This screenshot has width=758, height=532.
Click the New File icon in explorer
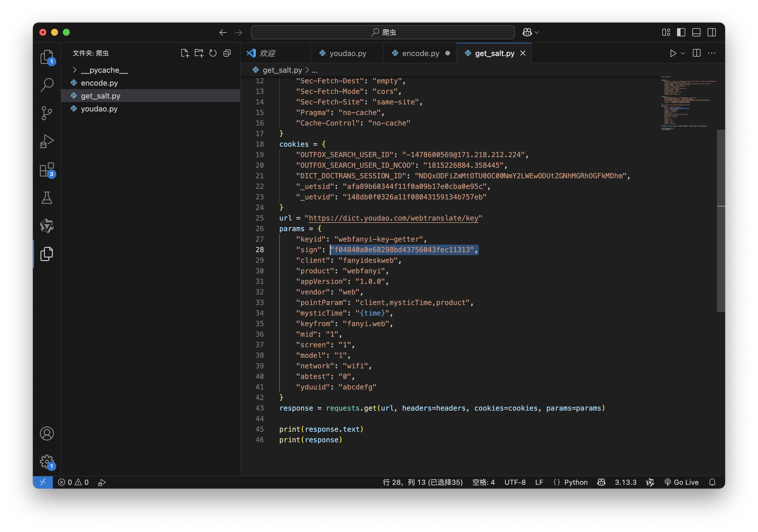185,53
